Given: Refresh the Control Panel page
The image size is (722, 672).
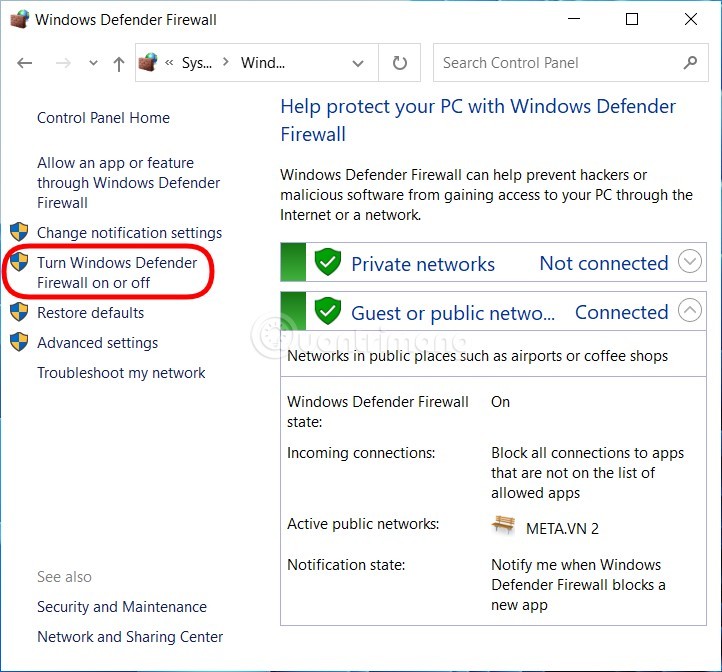Looking at the screenshot, I should (x=400, y=63).
